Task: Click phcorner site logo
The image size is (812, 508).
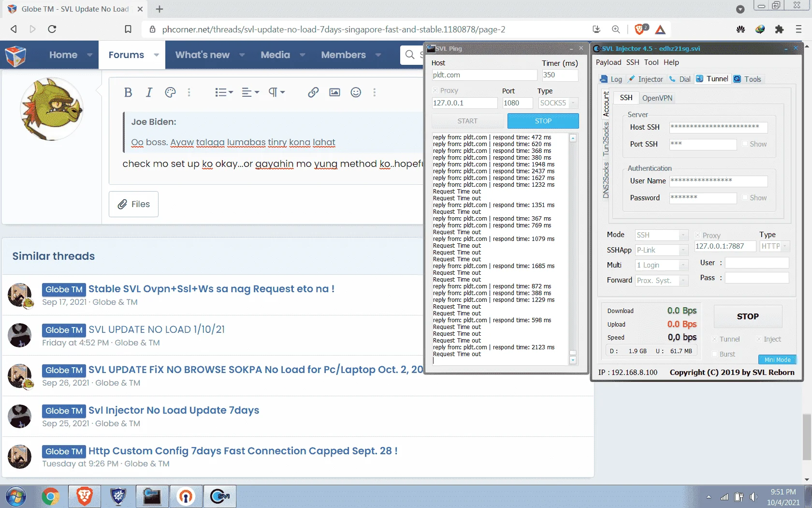Action: coord(15,56)
